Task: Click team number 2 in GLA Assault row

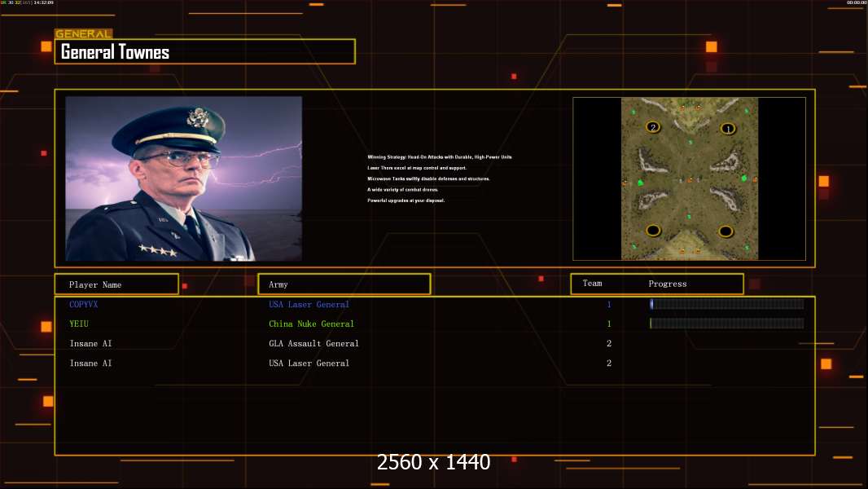Action: [609, 343]
